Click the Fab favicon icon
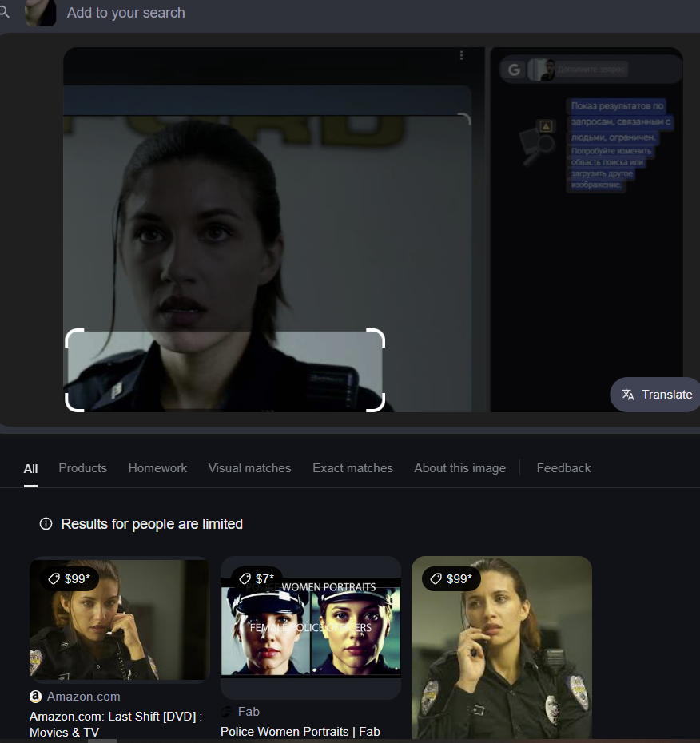This screenshot has height=743, width=700. click(227, 712)
